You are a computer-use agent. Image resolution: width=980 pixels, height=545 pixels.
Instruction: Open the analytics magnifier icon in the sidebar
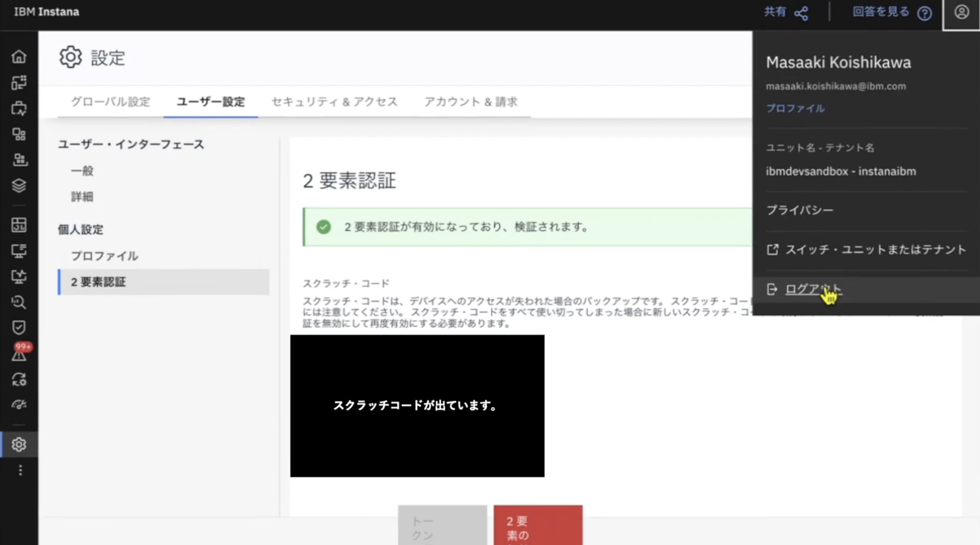[19, 302]
